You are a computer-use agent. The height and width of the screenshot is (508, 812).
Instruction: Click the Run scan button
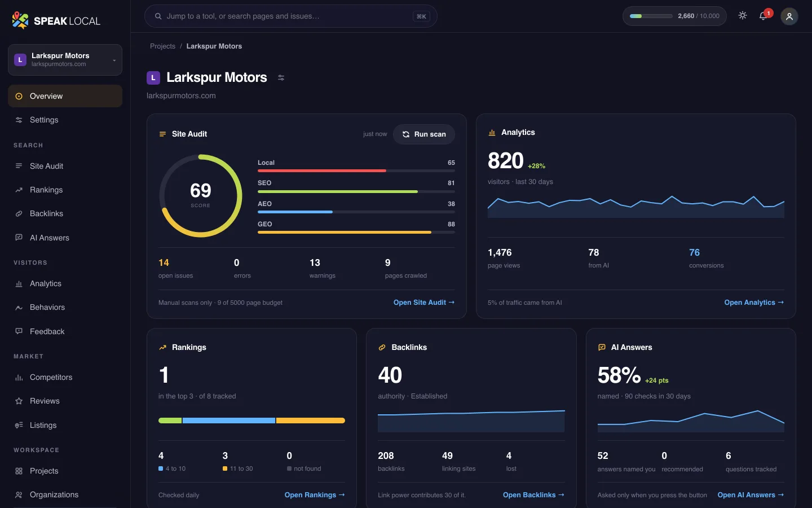(424, 134)
